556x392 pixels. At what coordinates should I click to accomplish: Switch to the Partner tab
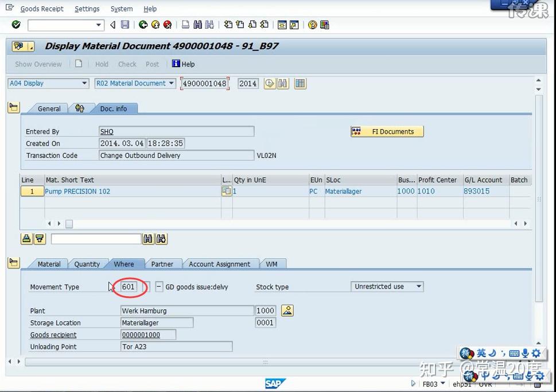[164, 264]
